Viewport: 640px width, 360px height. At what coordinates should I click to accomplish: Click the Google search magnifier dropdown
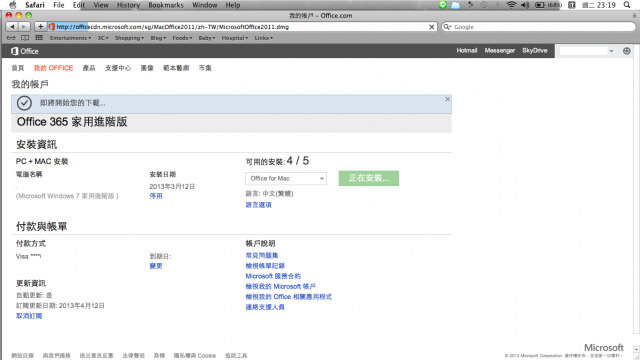pyautogui.click(x=447, y=27)
